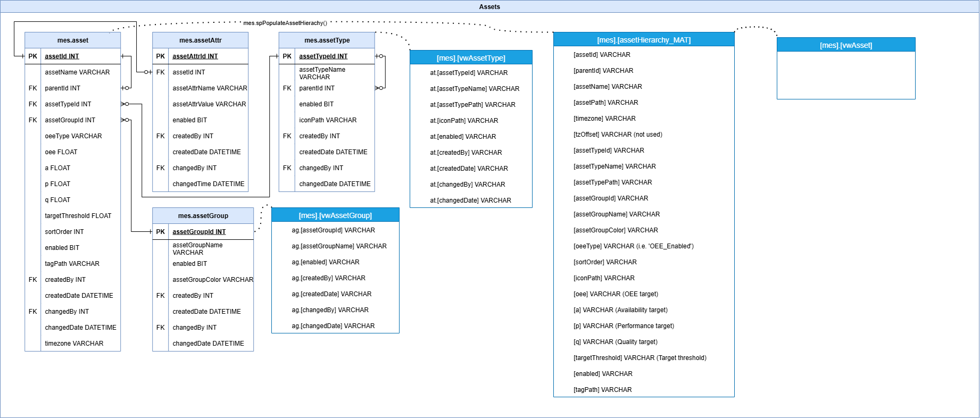The width and height of the screenshot is (980, 418).
Task: Select ag.[enabled] VARCHAR in vwAssetGroup
Action: tap(335, 262)
